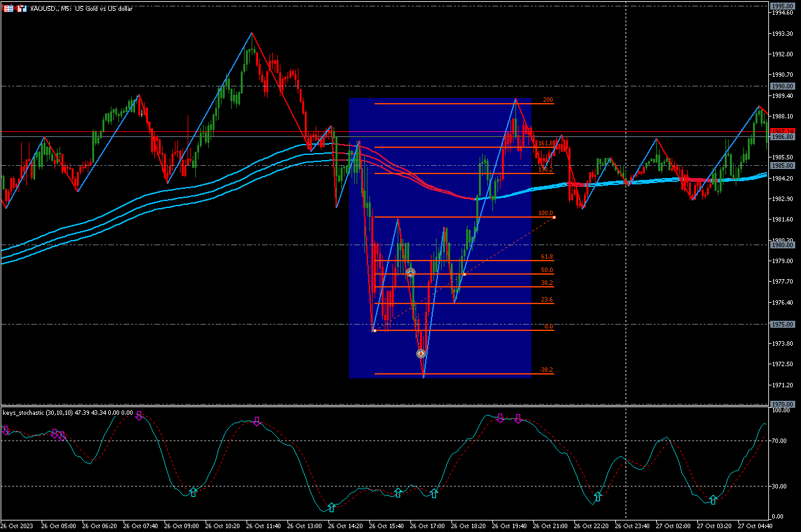
Task: Click the lowest cyan up arrow near 26 Oct 14:20
Action: 331,507
